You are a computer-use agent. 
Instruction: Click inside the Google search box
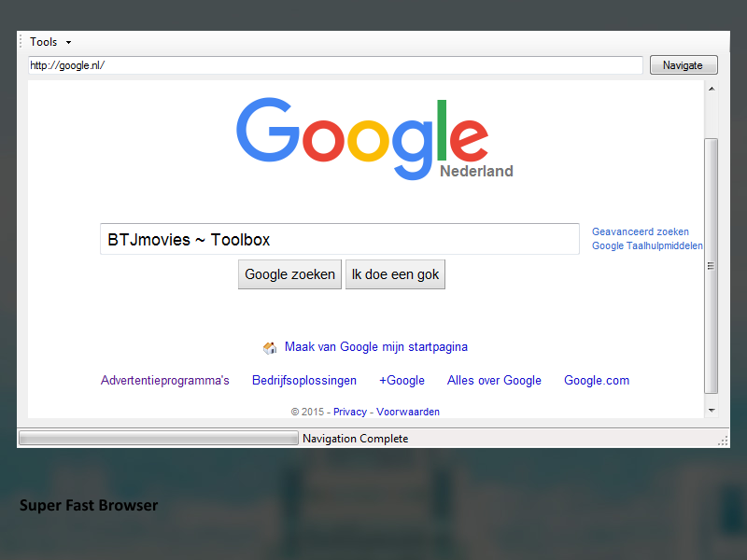click(340, 239)
